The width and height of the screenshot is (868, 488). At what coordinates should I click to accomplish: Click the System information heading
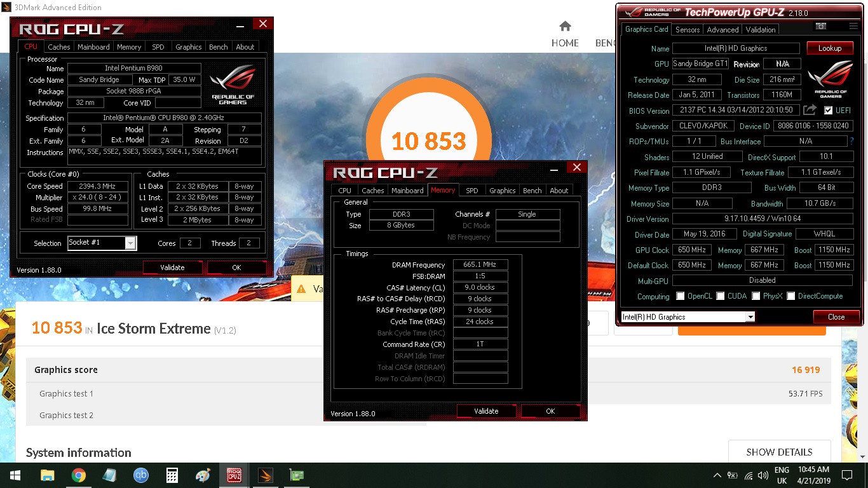[x=79, y=452]
